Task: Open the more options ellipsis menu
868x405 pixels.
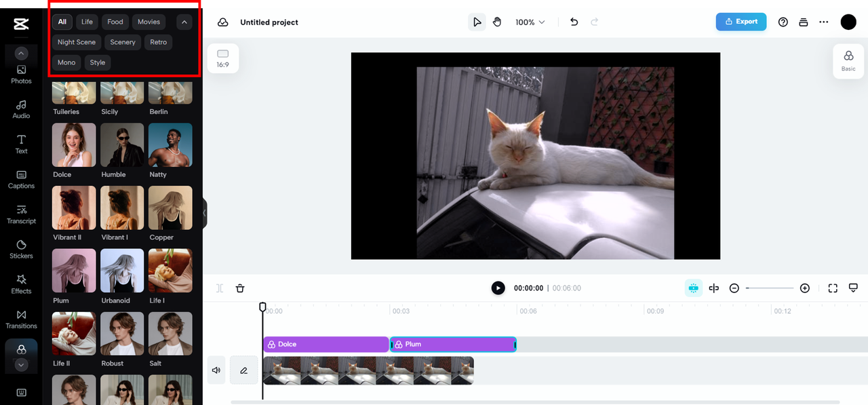Action: (x=824, y=22)
